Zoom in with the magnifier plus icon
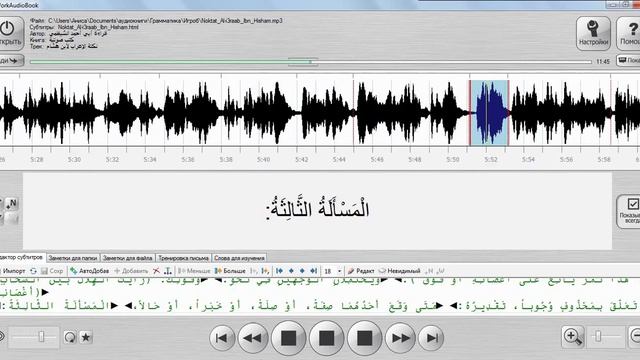 coord(572,337)
